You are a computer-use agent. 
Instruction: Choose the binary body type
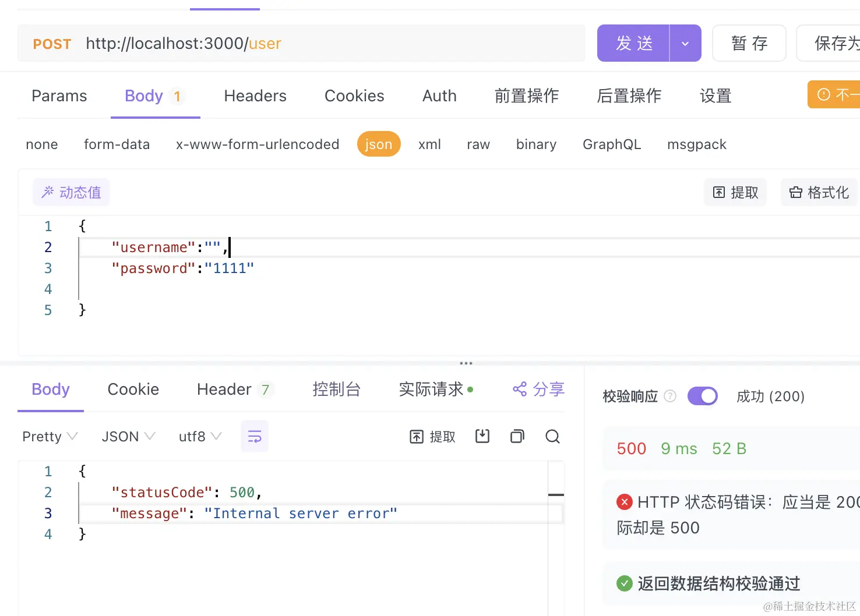536,144
